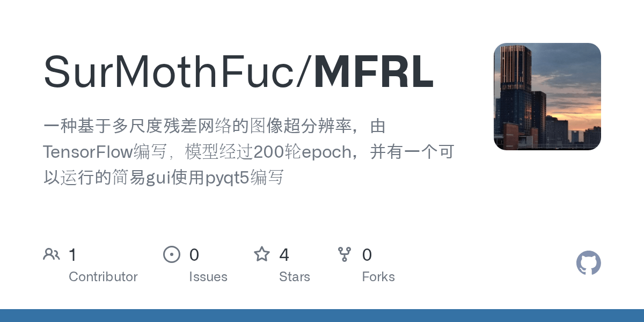Click the contributor count 1
The image size is (644, 322).
click(x=73, y=255)
